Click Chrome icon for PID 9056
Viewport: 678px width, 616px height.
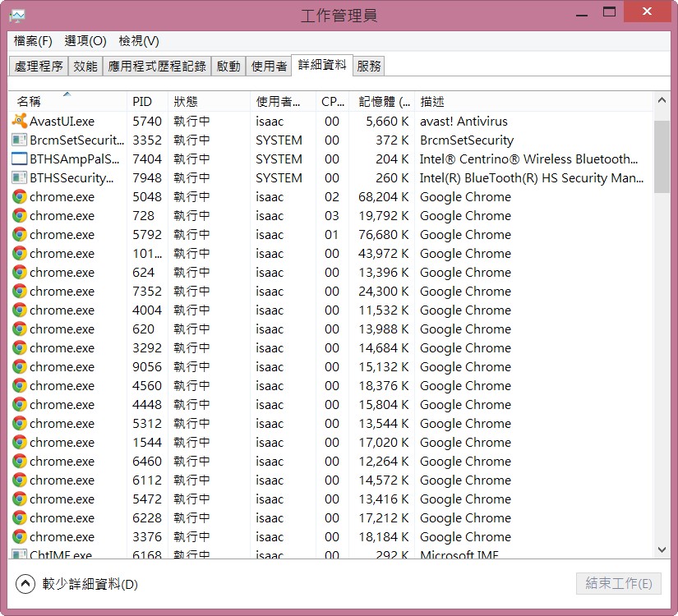pyautogui.click(x=20, y=366)
